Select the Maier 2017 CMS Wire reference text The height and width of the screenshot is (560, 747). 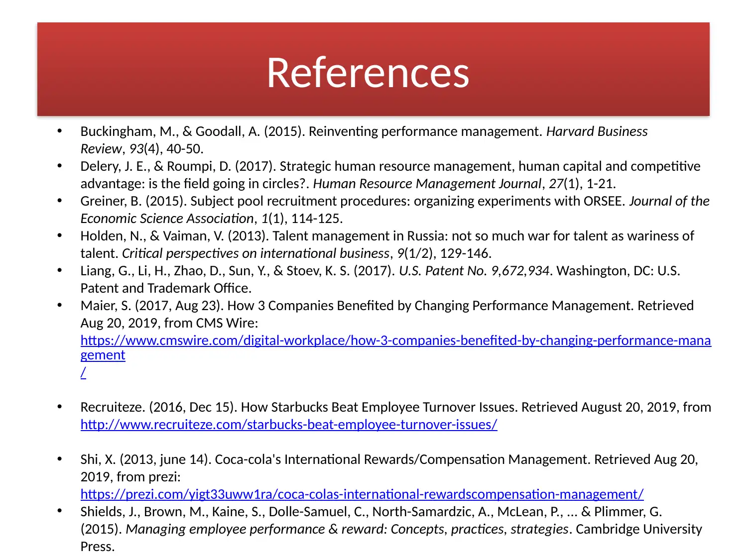coord(387,314)
